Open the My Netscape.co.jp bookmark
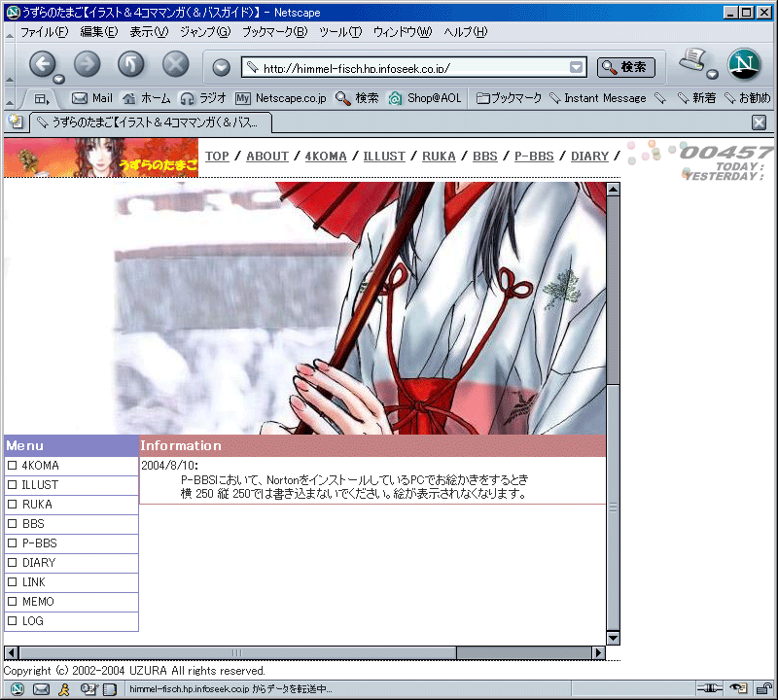The width and height of the screenshot is (778, 700). pyautogui.click(x=281, y=98)
